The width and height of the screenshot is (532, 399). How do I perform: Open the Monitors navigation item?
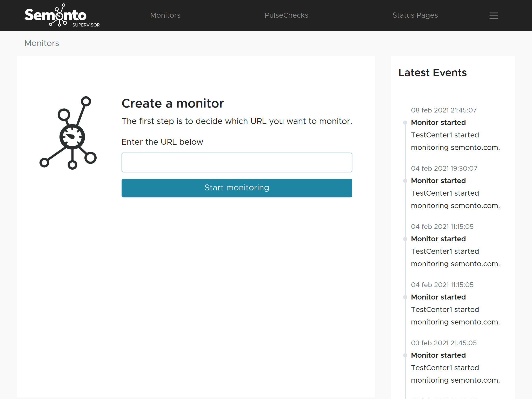click(x=165, y=15)
